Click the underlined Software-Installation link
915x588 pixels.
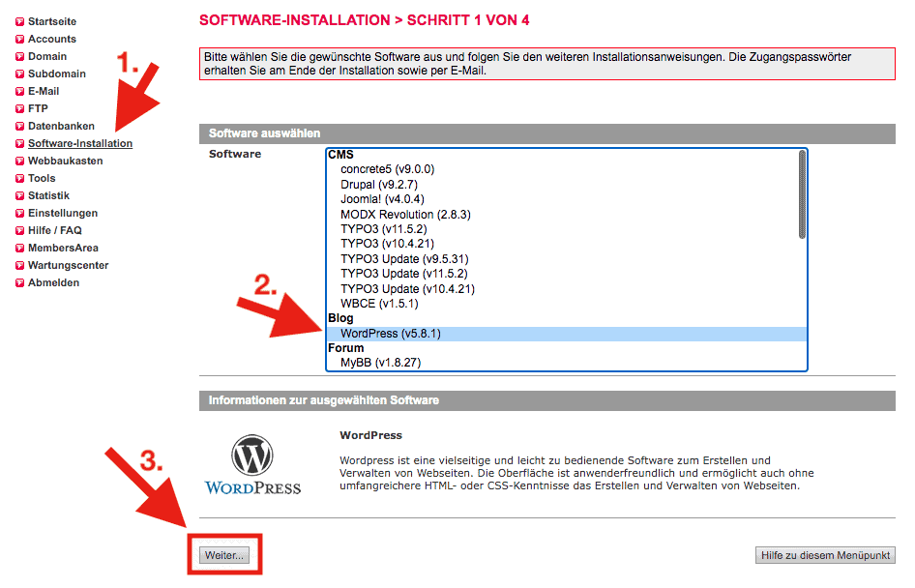(x=80, y=143)
